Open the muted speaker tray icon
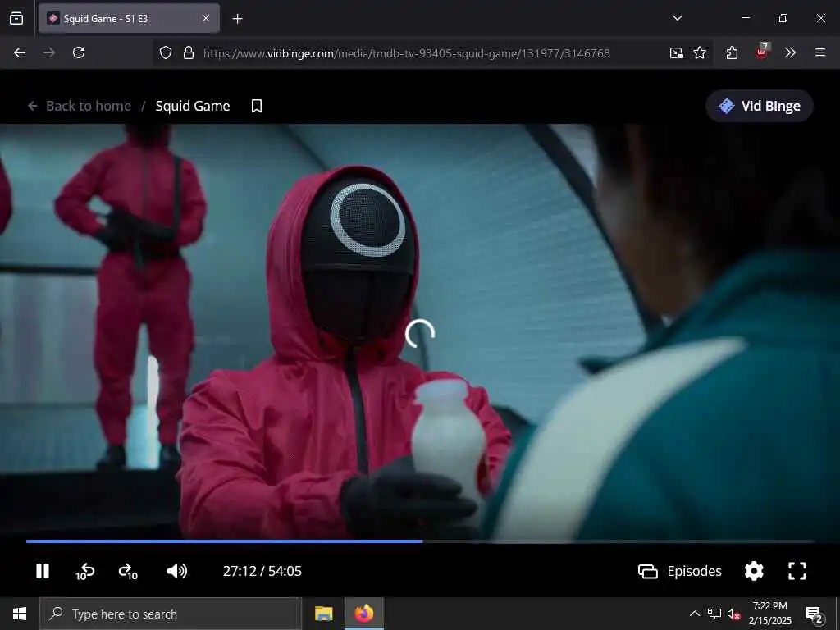 tap(733, 614)
